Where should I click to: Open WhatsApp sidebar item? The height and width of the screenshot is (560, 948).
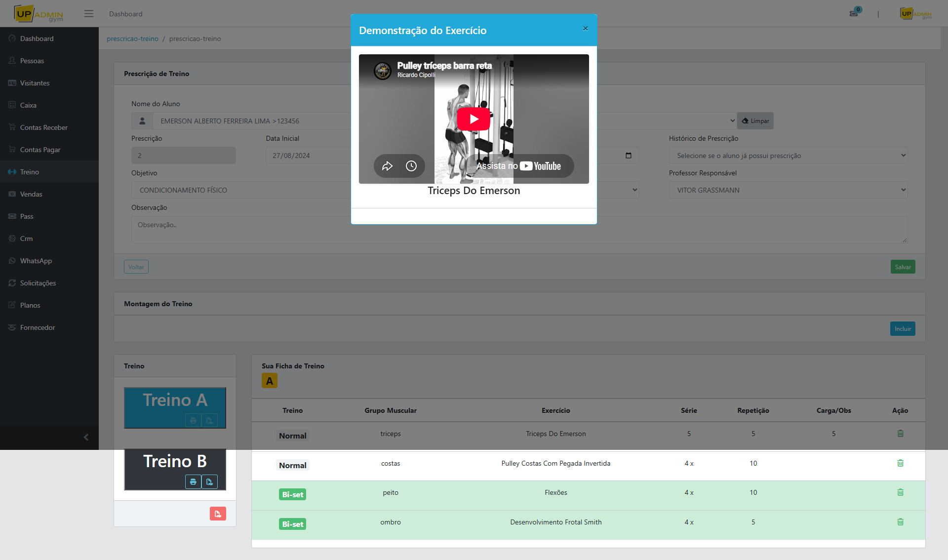49,261
